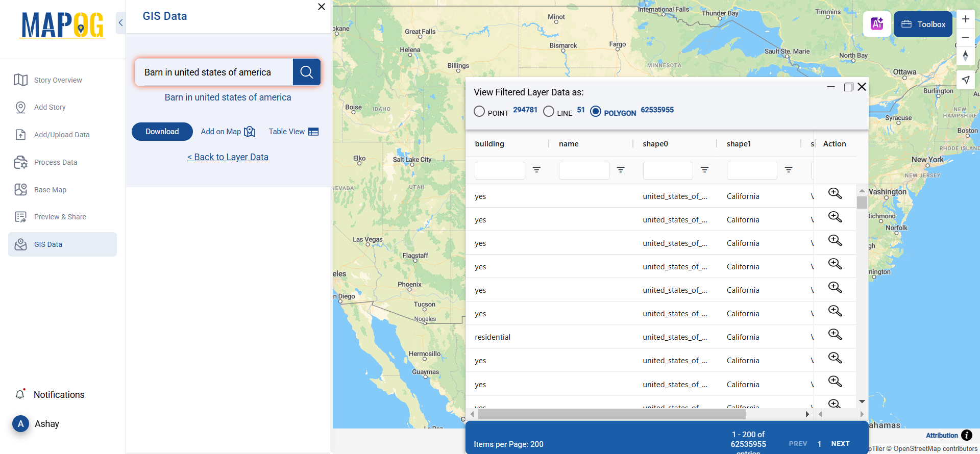Zoom to feature in fourth table row

pyautogui.click(x=835, y=264)
